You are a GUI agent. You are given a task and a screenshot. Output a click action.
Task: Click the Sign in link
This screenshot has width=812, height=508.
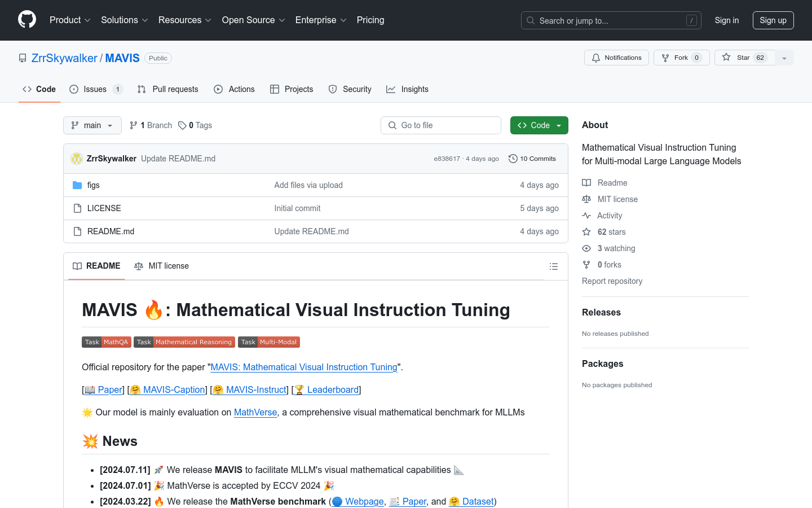click(x=726, y=20)
